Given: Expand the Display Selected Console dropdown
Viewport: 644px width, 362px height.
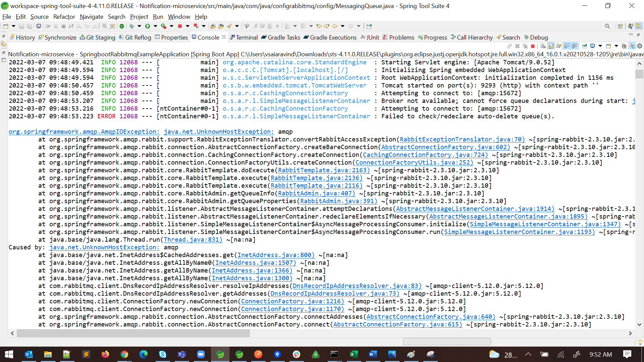Looking at the screenshot, I should click(x=600, y=46).
